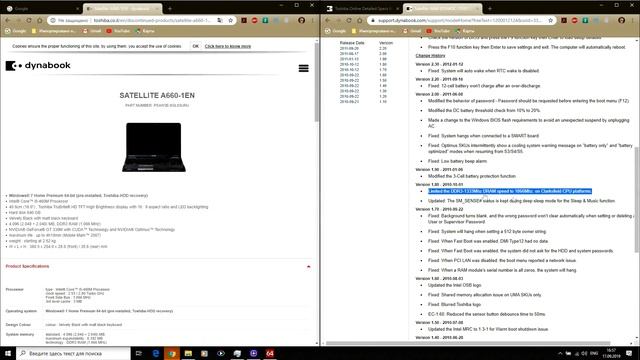The height and width of the screenshot is (360, 640).
Task: Click the Windows taskbar search box
Action: (73, 353)
